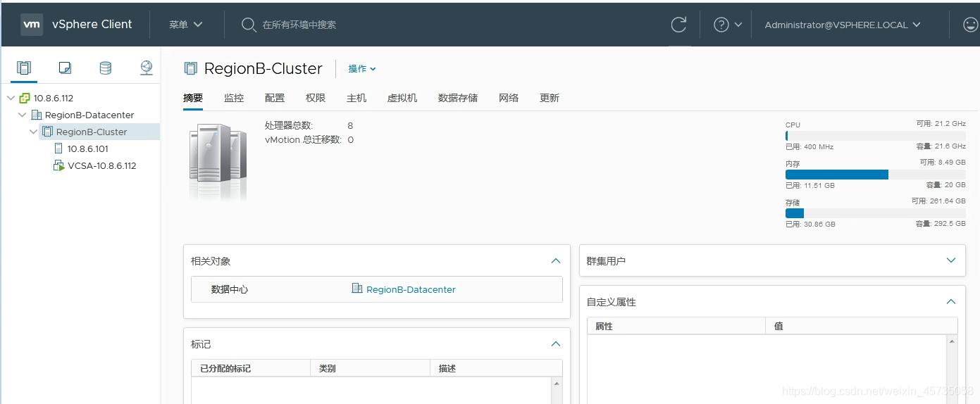Switch to the 主机 tab
The height and width of the screenshot is (404, 980).
[x=356, y=98]
